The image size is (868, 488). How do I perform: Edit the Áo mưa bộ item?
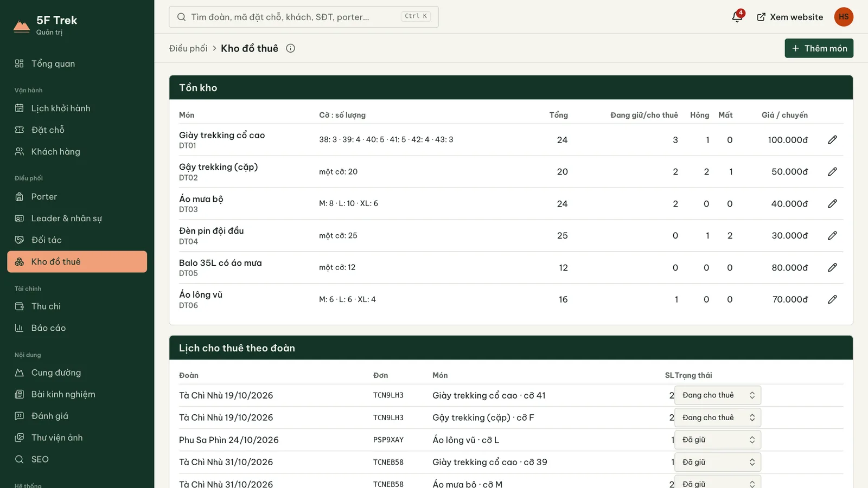(x=833, y=204)
